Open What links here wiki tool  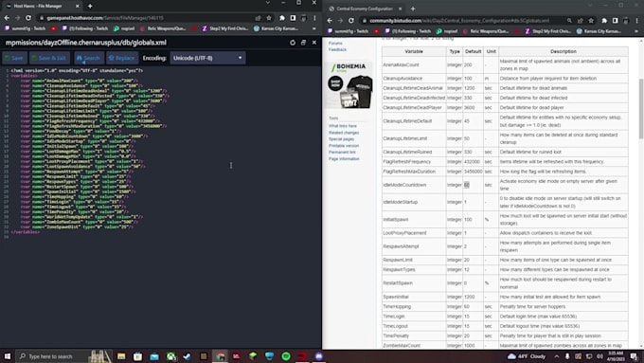point(342,126)
